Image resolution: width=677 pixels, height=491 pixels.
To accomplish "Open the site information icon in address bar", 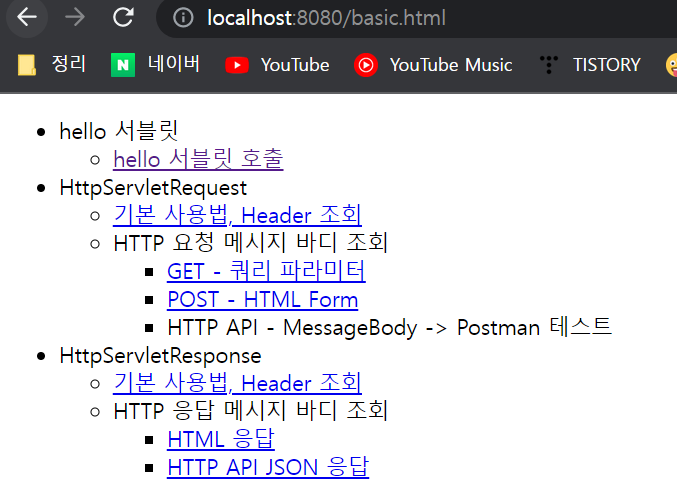I will pos(183,18).
